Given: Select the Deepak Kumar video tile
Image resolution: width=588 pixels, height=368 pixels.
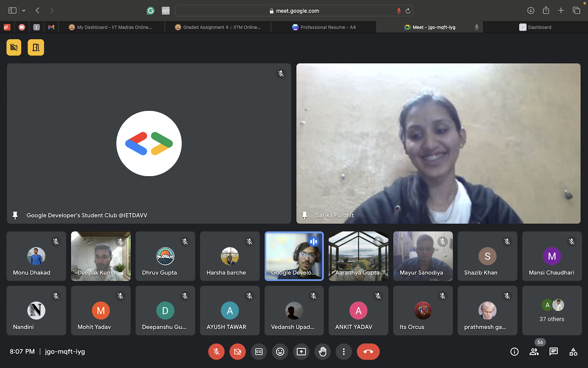Looking at the screenshot, I should tap(101, 256).
